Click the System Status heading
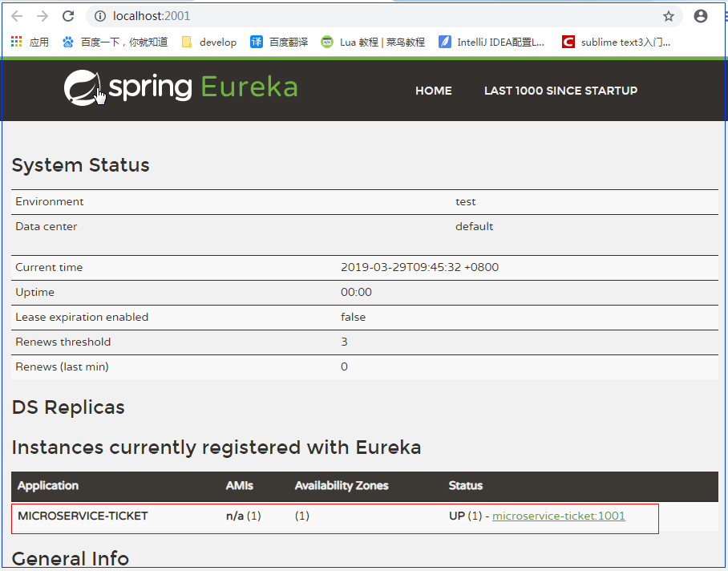 click(x=80, y=165)
